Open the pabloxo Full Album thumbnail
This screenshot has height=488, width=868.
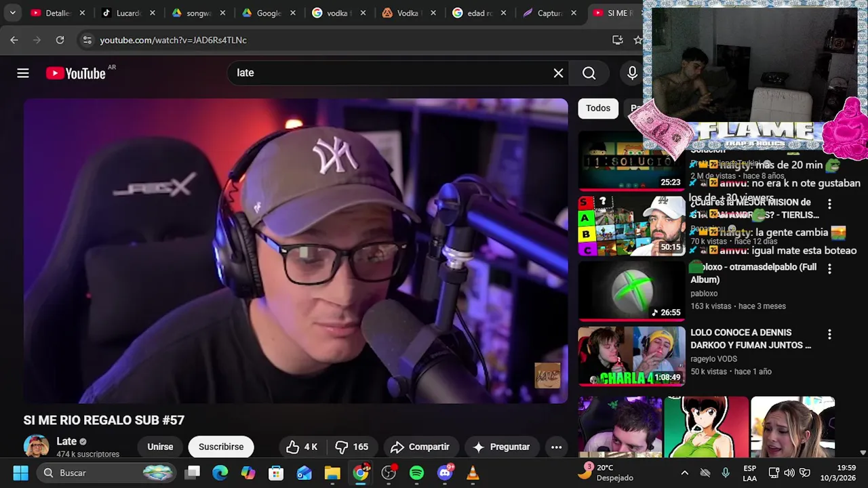631,291
